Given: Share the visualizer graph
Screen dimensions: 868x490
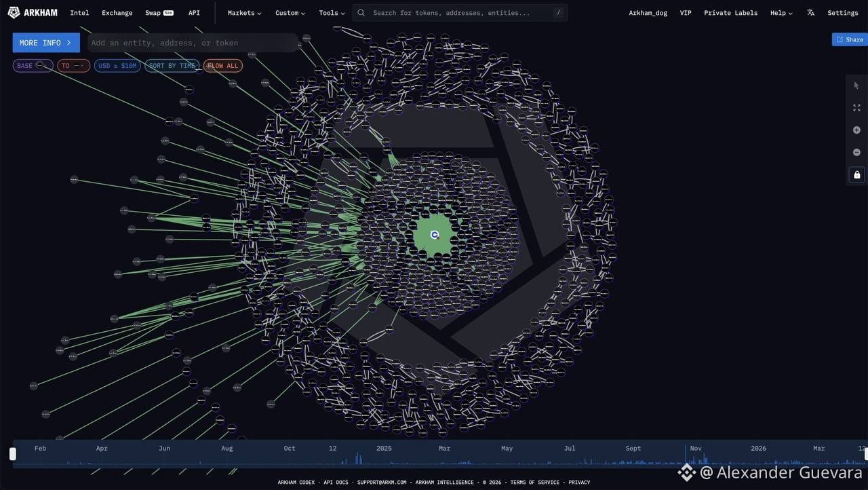Looking at the screenshot, I should pyautogui.click(x=850, y=39).
